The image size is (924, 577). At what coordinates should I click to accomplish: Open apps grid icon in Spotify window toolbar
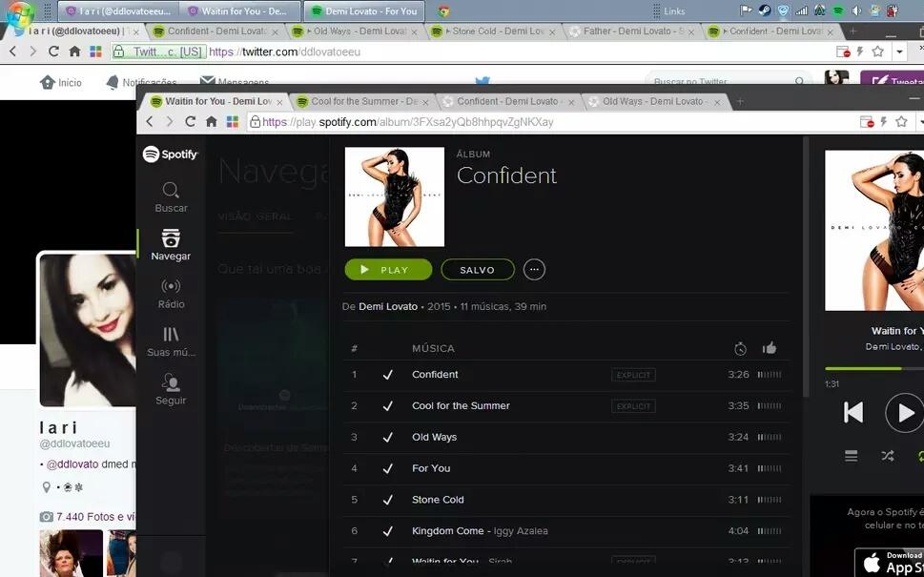(233, 121)
